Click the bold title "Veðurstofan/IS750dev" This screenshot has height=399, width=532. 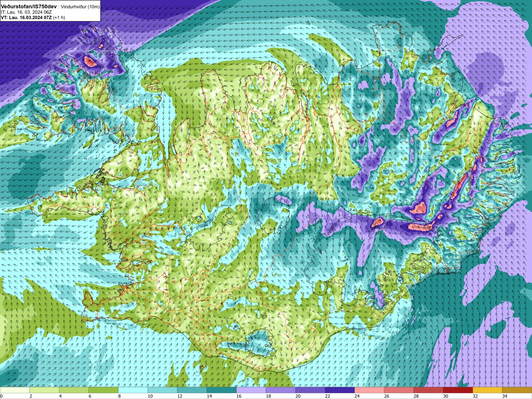tap(29, 7)
